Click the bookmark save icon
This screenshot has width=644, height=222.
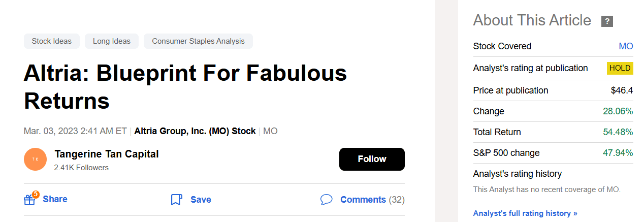[176, 200]
